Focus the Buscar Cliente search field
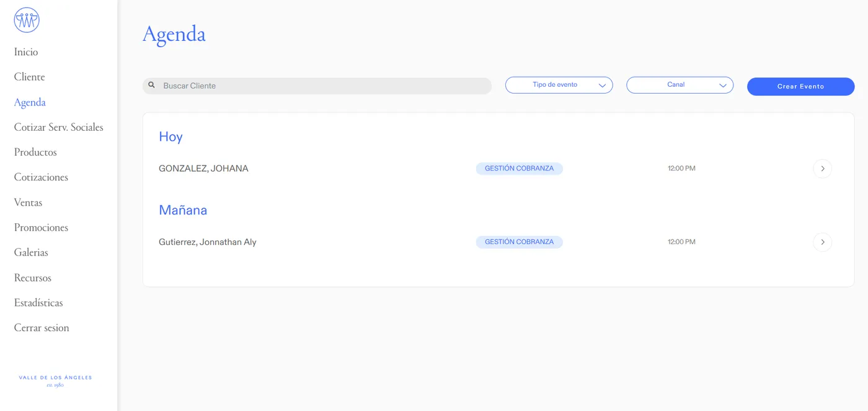Viewport: 868px width, 411px height. pyautogui.click(x=317, y=86)
